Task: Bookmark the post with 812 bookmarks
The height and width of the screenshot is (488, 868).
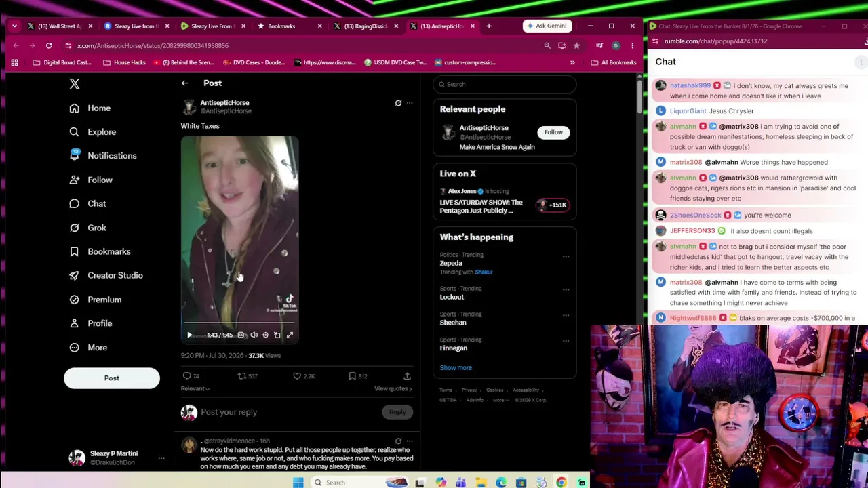Action: click(x=352, y=376)
